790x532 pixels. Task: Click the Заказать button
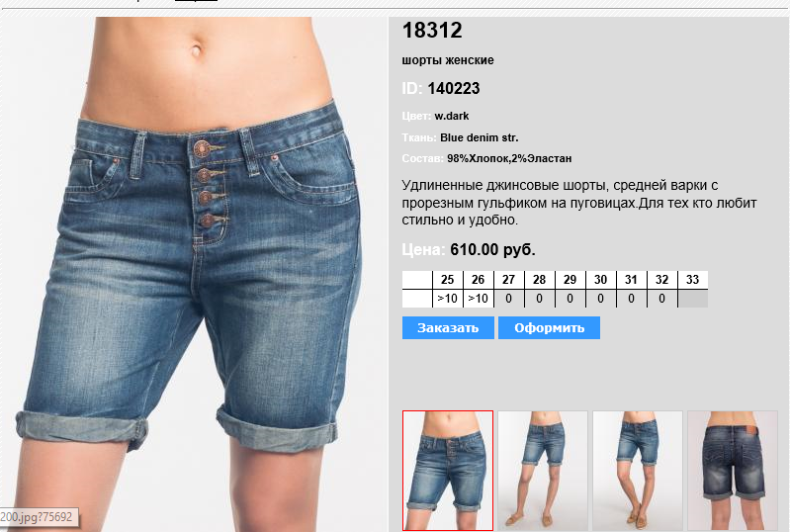point(448,328)
